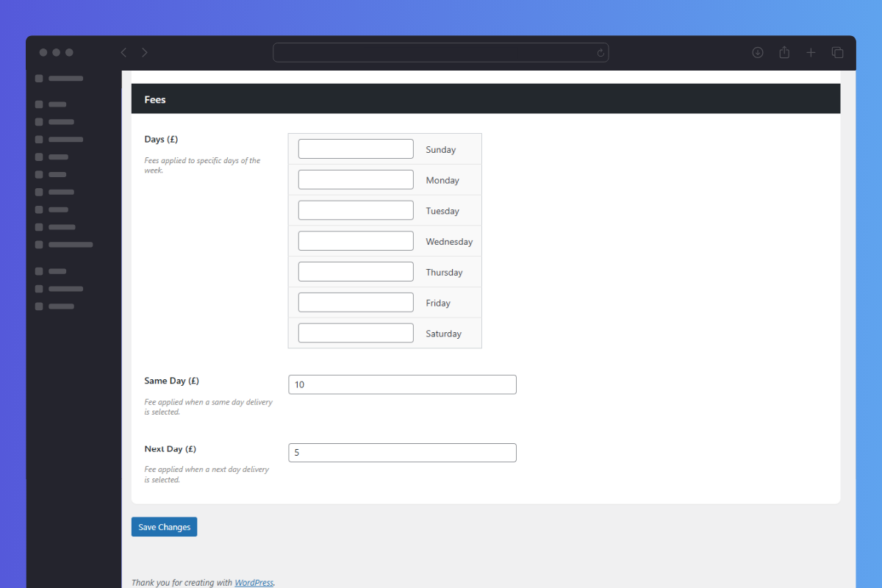Click the forward navigation arrow
Viewport: 882px width, 588px height.
[x=144, y=52]
